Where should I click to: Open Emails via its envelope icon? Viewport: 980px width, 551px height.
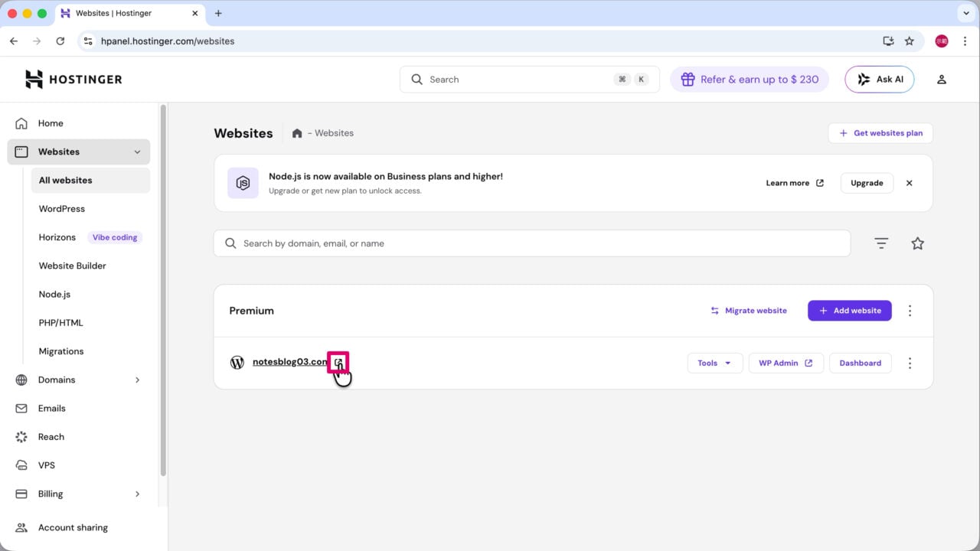(x=21, y=409)
